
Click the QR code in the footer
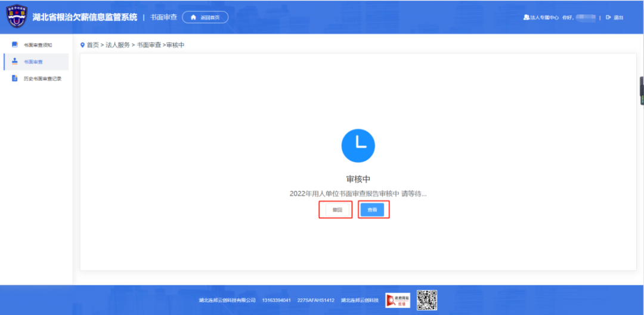427,300
